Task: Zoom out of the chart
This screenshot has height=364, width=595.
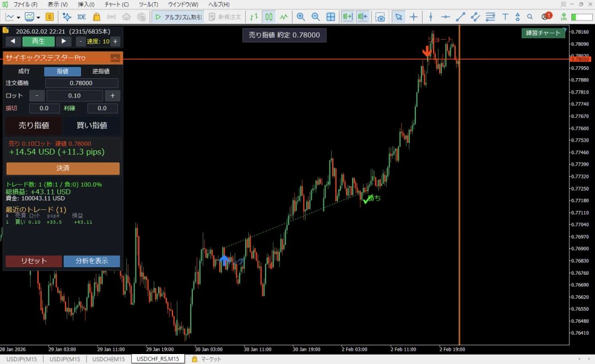Action: pyautogui.click(x=315, y=17)
